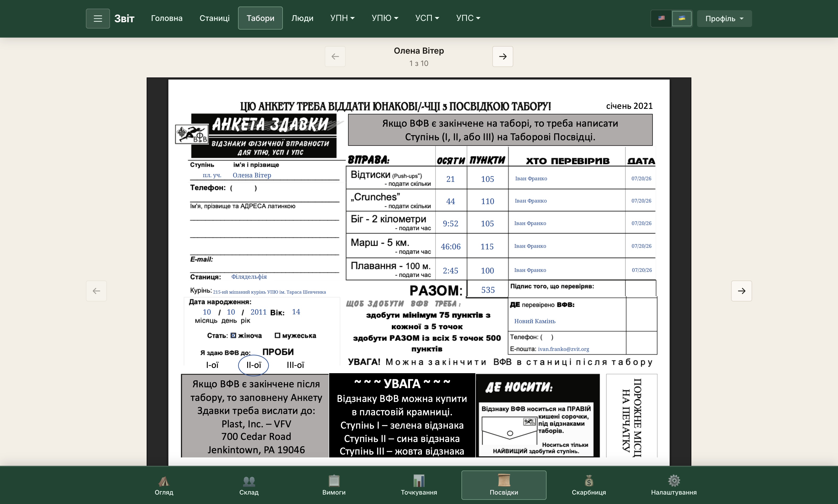The image size is (838, 504).
Task: Open Станиці in the navbar
Action: coord(214,18)
